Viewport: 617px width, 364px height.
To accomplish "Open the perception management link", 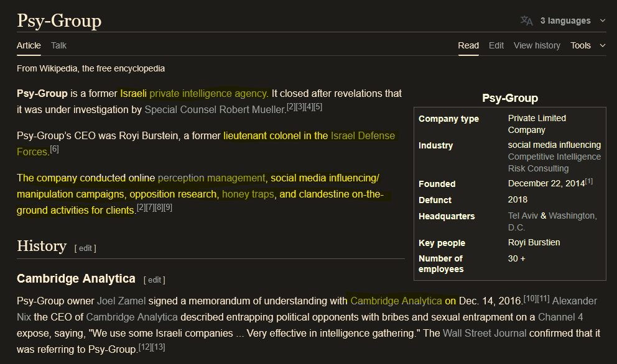I will click(211, 178).
